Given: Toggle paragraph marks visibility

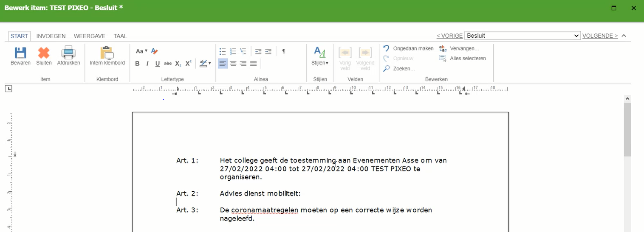Looking at the screenshot, I should point(284,51).
